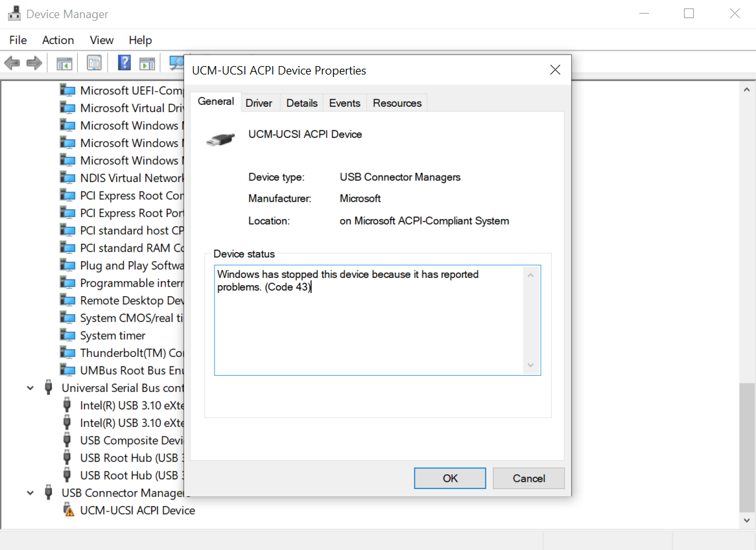Click the Universal Serial Bus controllers icon
Image resolution: width=756 pixels, height=550 pixels.
tap(49, 387)
